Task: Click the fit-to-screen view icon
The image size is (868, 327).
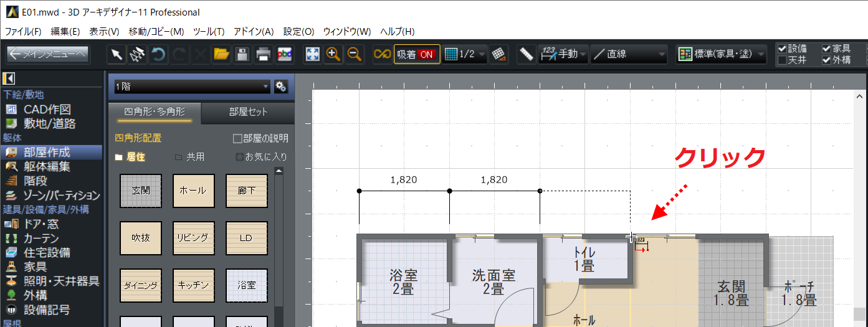Action: [312, 54]
